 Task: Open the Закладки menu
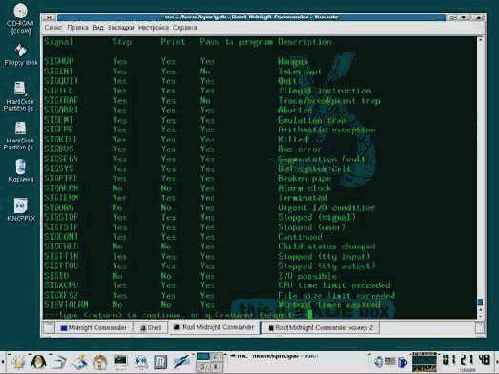point(121,28)
